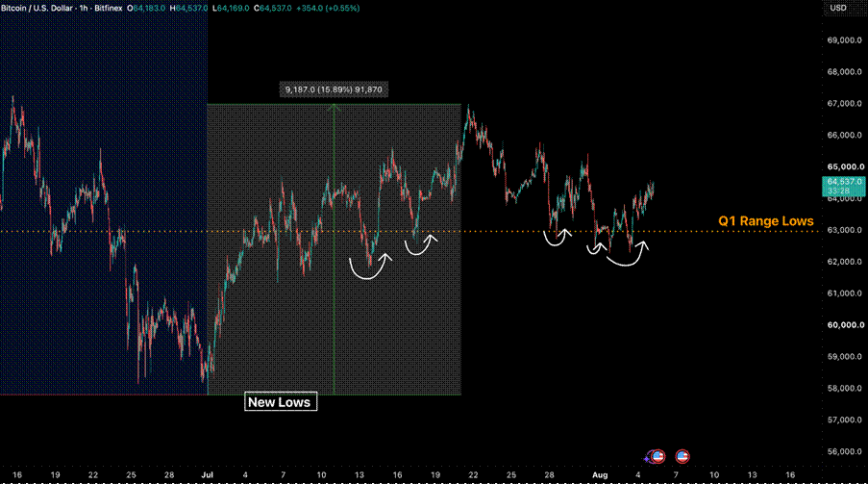This screenshot has width=868, height=484.
Task: Click the bold 65,000.0 price axis label
Action: tap(845, 166)
